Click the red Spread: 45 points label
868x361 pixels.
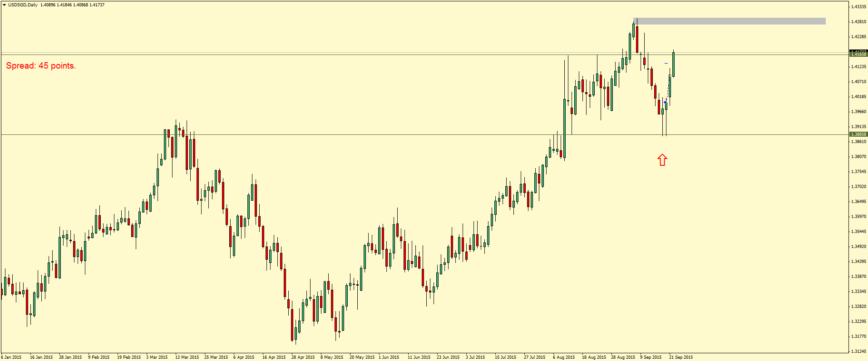41,66
